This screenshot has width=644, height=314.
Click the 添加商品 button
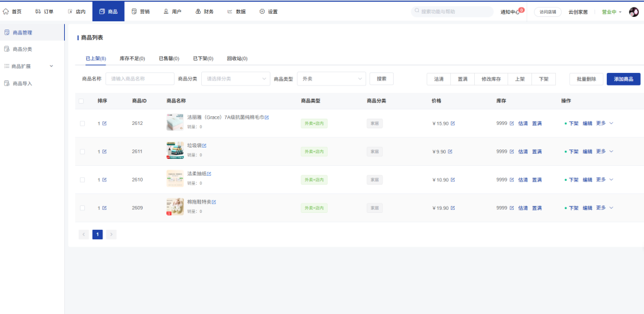623,79
